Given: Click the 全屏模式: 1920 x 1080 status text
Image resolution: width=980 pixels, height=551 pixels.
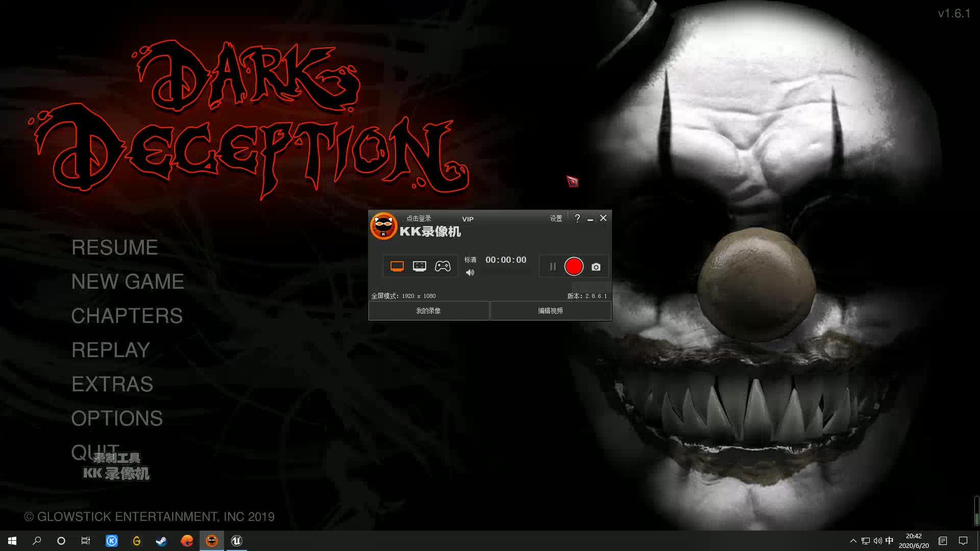Looking at the screenshot, I should point(403,296).
